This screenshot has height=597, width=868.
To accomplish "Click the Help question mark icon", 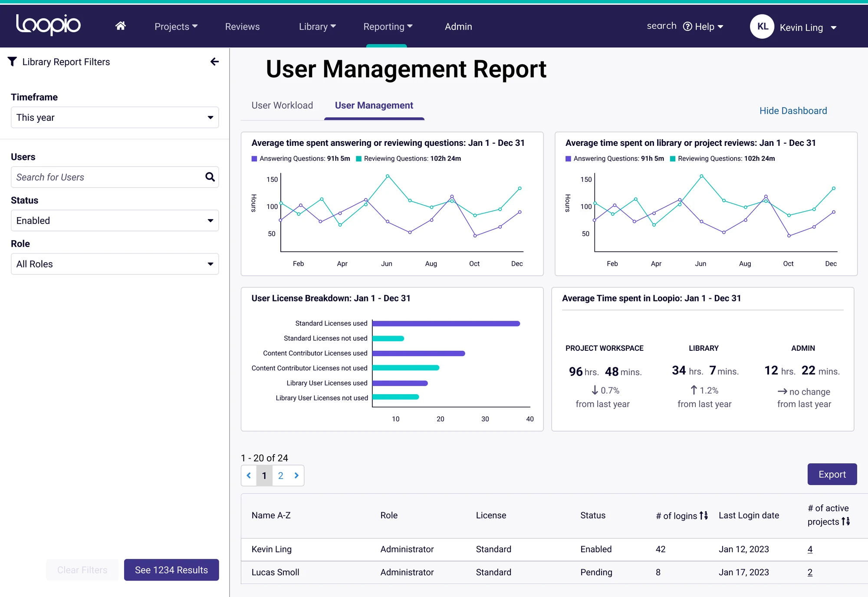I will point(687,26).
